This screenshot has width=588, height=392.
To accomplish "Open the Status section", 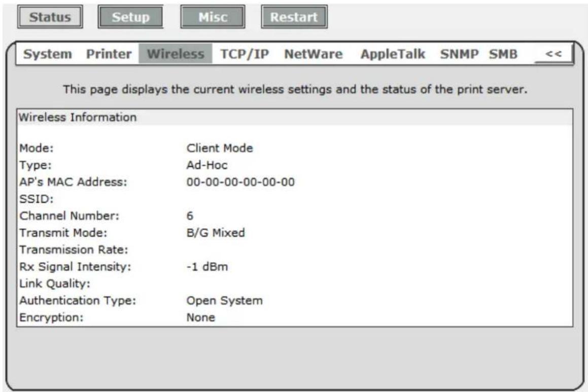I will point(50,17).
